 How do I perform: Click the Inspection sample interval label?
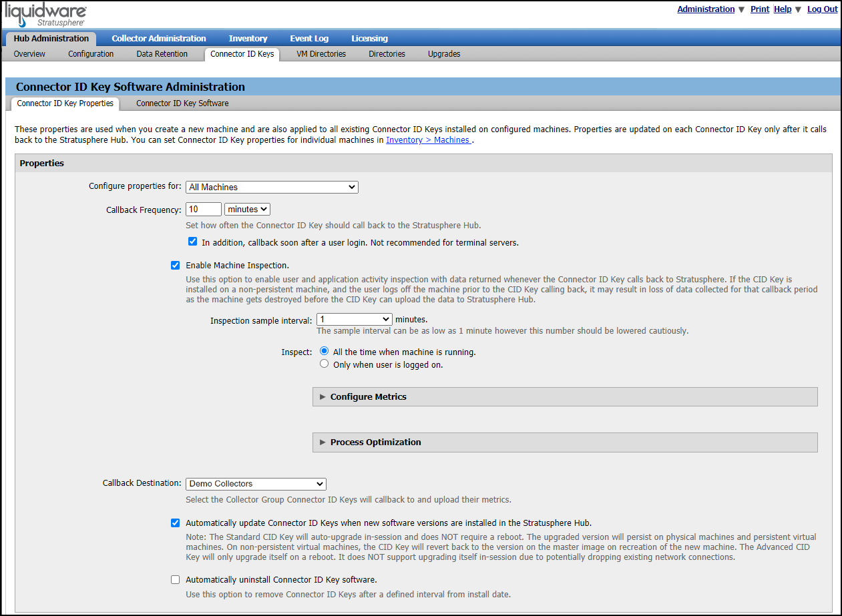coord(261,320)
